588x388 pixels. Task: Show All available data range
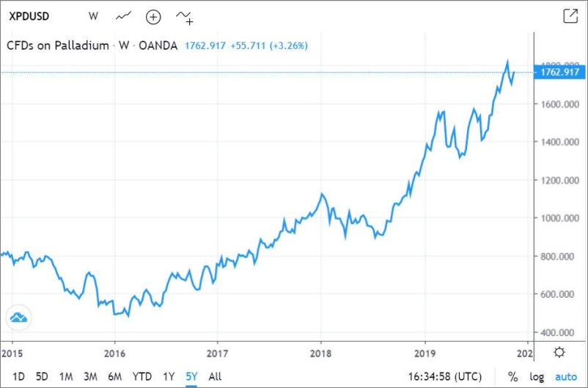point(215,376)
